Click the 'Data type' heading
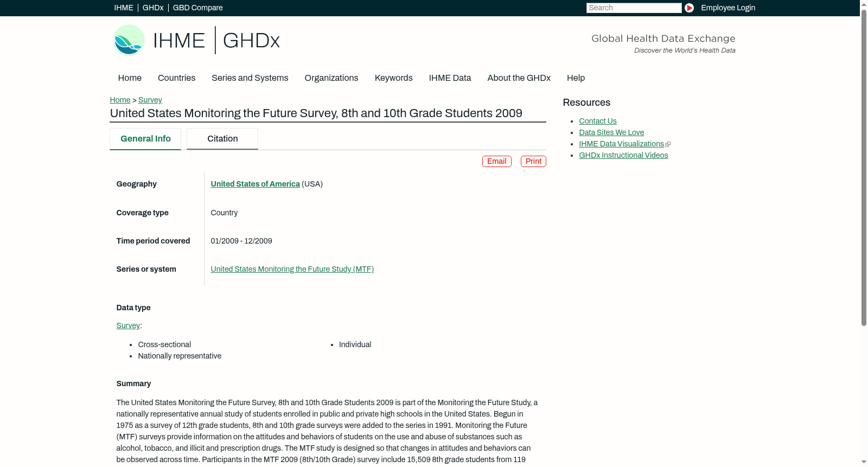 click(133, 308)
